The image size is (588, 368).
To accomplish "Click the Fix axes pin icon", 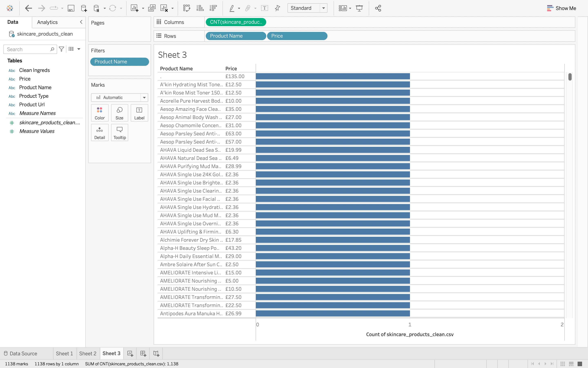I will pos(277,8).
